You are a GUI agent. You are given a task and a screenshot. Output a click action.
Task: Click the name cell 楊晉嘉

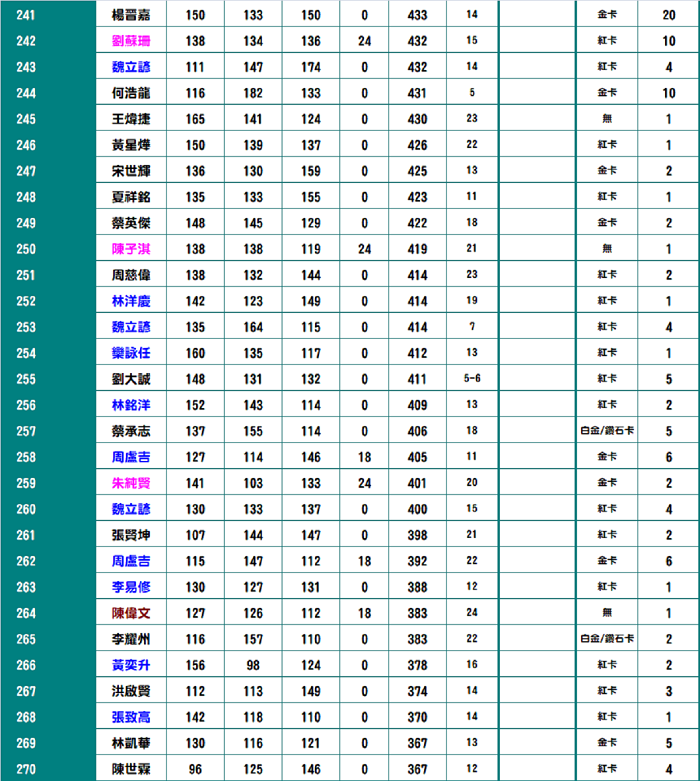click(131, 15)
